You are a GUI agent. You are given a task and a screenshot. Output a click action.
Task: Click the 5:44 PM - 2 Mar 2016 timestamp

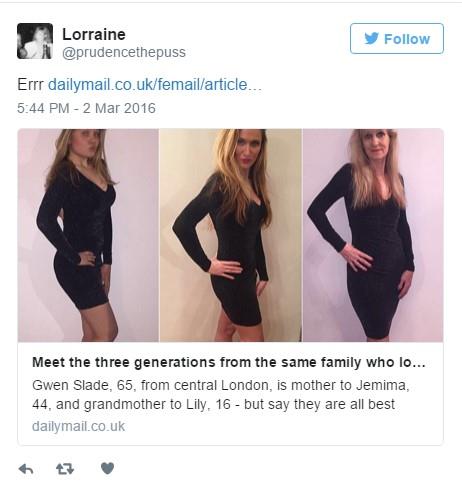86,108
